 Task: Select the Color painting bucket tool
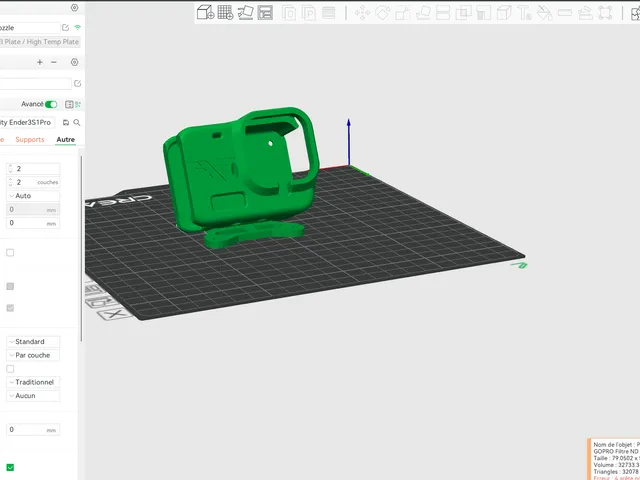click(544, 13)
